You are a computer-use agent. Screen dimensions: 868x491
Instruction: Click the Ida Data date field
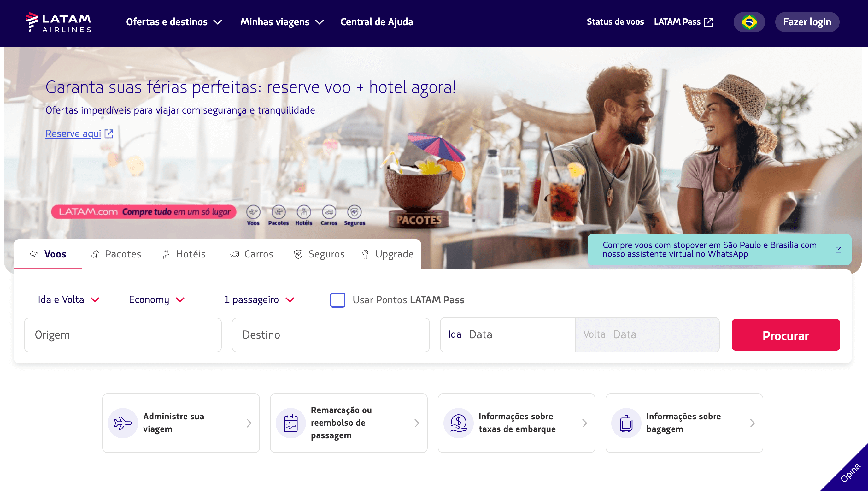(x=507, y=335)
